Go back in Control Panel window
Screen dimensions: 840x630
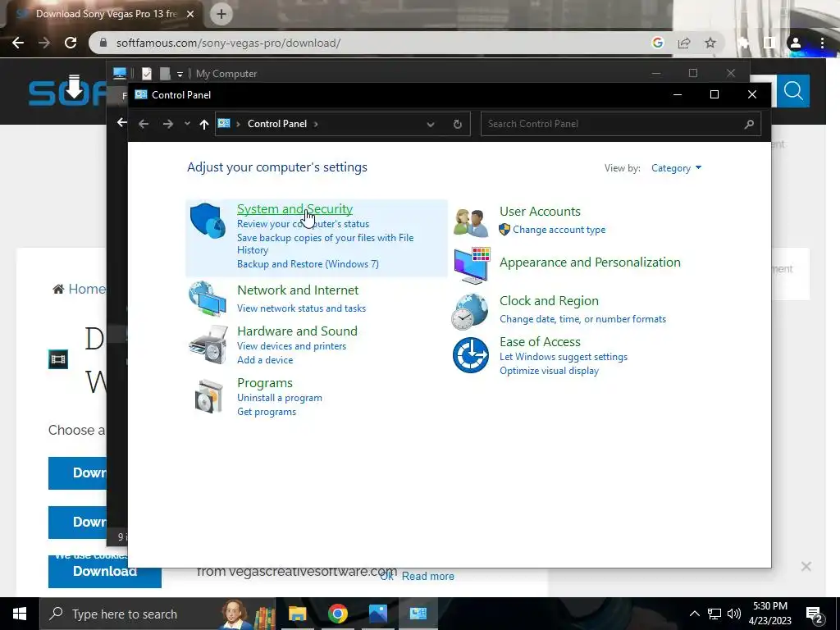143,124
